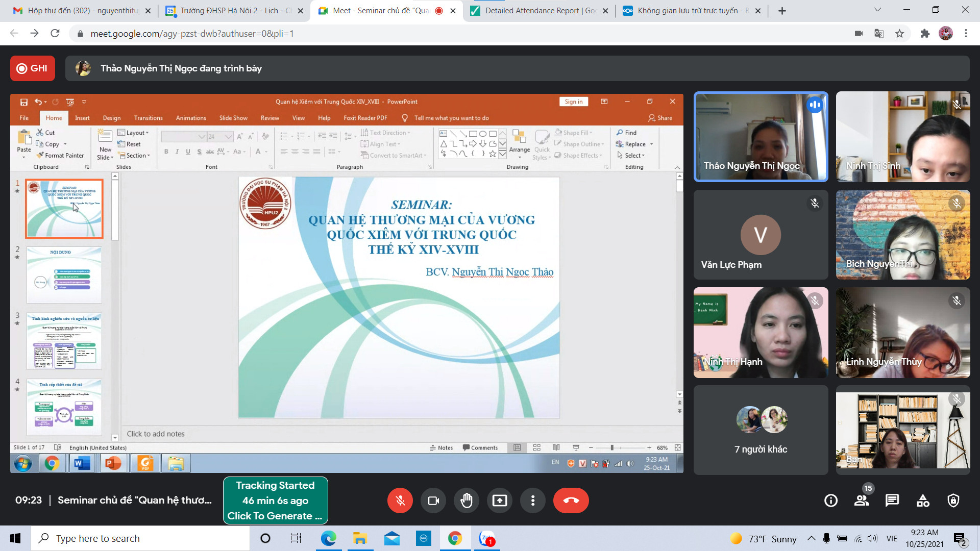Open File Explorer from taskbar
980x551 pixels.
[x=360, y=538]
